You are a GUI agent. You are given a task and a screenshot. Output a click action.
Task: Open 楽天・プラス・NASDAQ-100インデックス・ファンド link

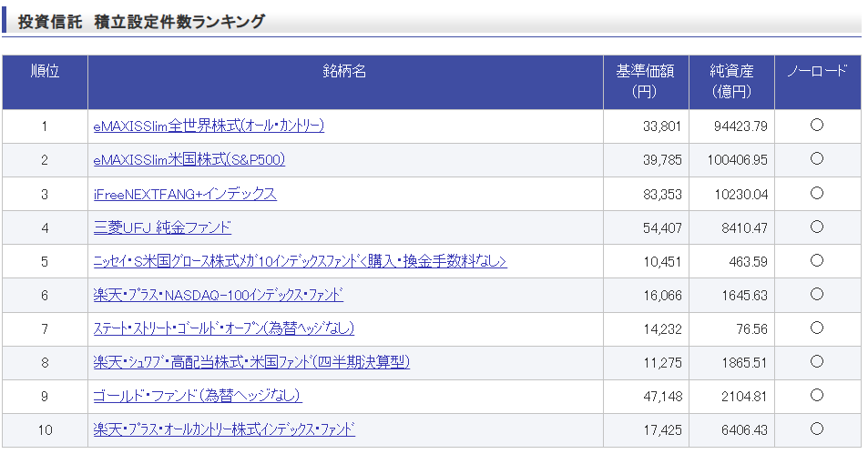218,295
